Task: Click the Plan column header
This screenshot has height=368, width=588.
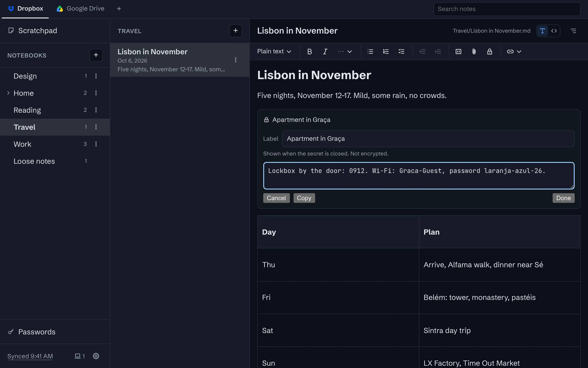Action: point(500,232)
